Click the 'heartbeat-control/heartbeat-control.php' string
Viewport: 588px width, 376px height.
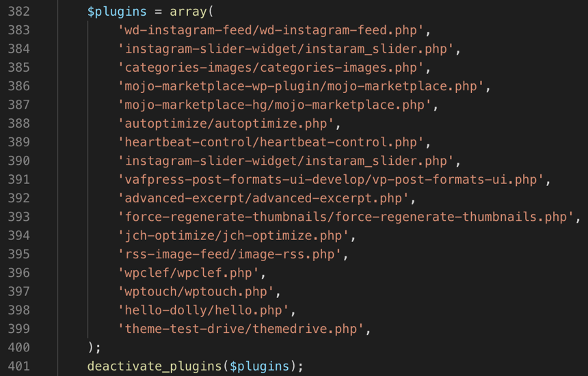pos(271,142)
